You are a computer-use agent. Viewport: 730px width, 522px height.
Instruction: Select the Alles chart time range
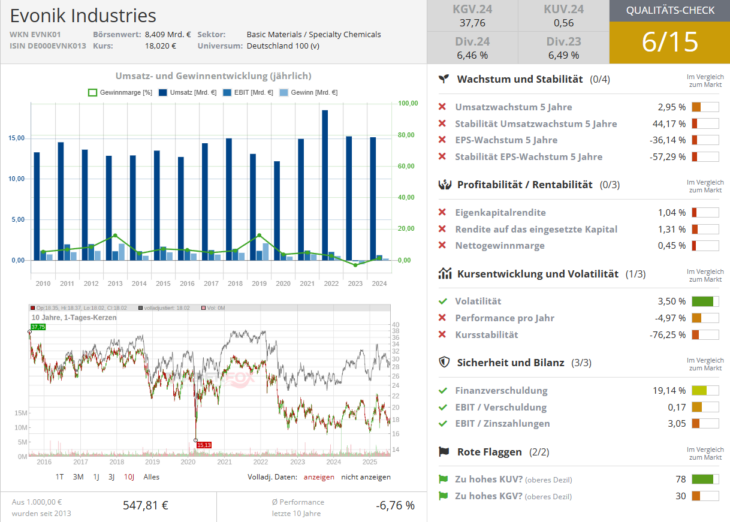click(x=151, y=477)
